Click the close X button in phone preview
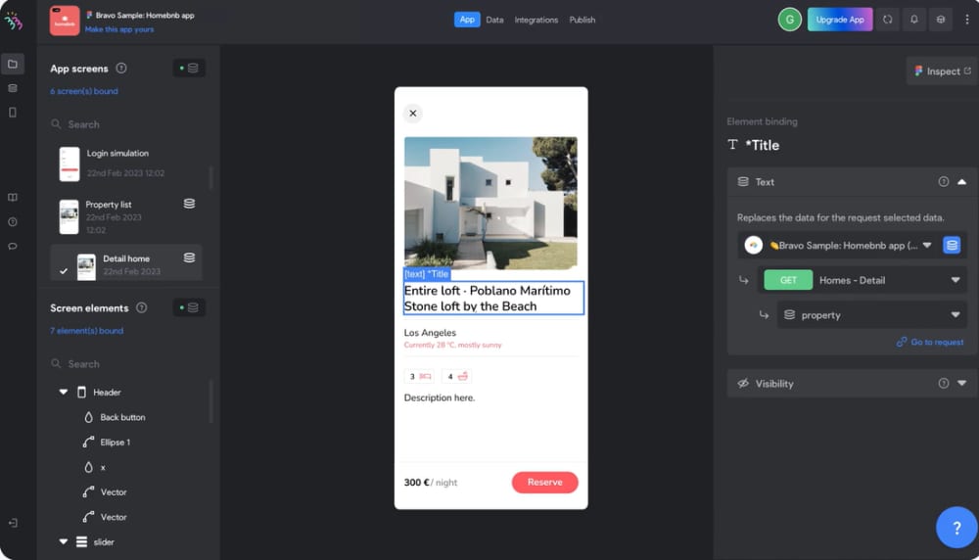The width and height of the screenshot is (979, 560). [x=413, y=113]
